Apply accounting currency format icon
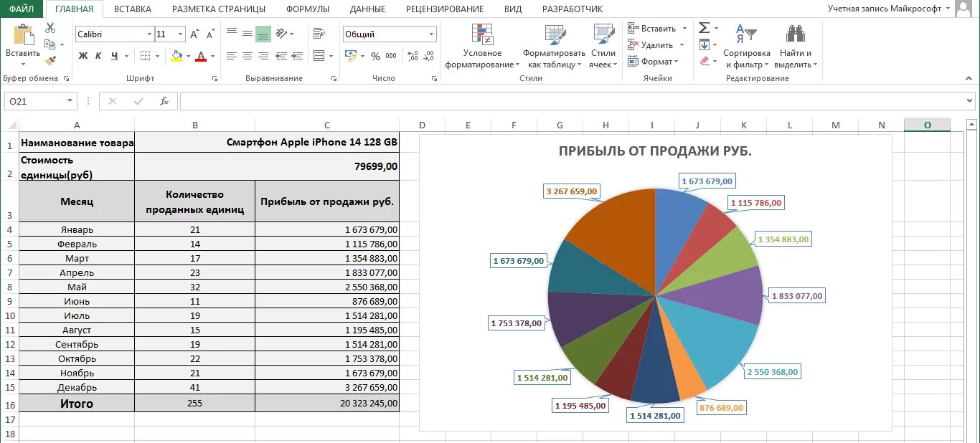Viewport: 980px width, 443px height. (351, 56)
